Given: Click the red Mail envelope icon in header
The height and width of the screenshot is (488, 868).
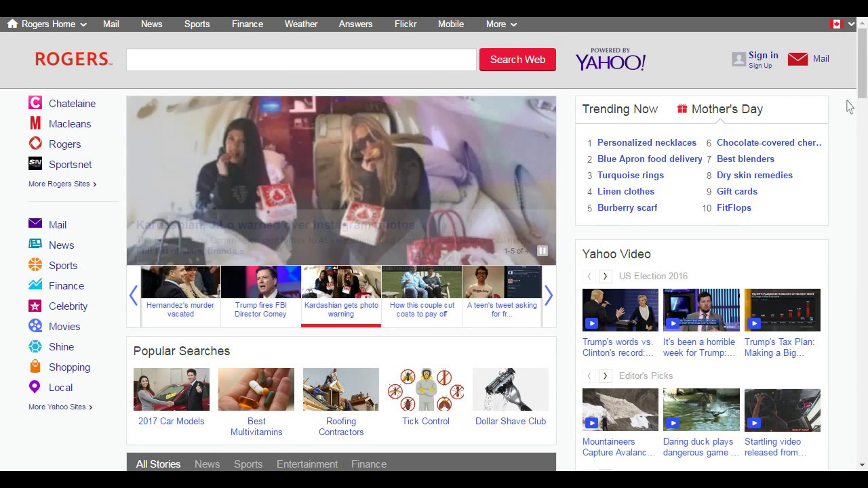Looking at the screenshot, I should (797, 59).
